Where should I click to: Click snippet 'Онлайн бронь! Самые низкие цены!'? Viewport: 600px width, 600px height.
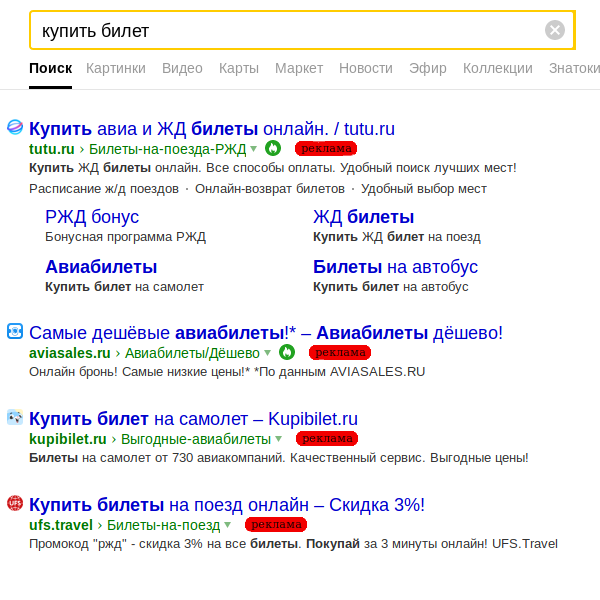coord(227,372)
